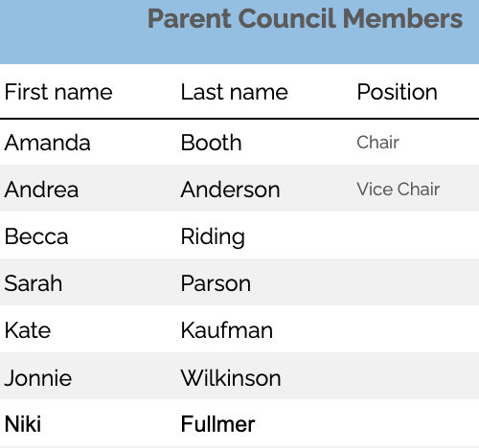Click the first name Kate
Viewport: 479px width, 448px height.
click(x=28, y=330)
